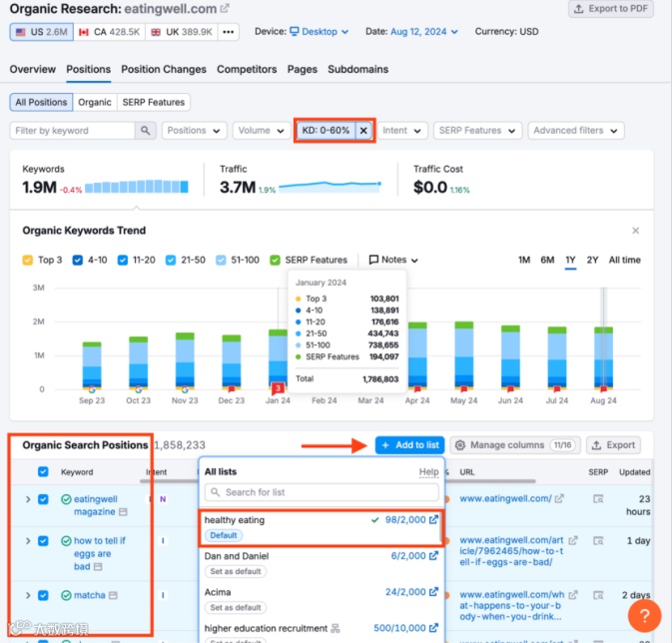Open the Advanced filters dropdown
Screen dimensions: 672x643
coord(575,131)
